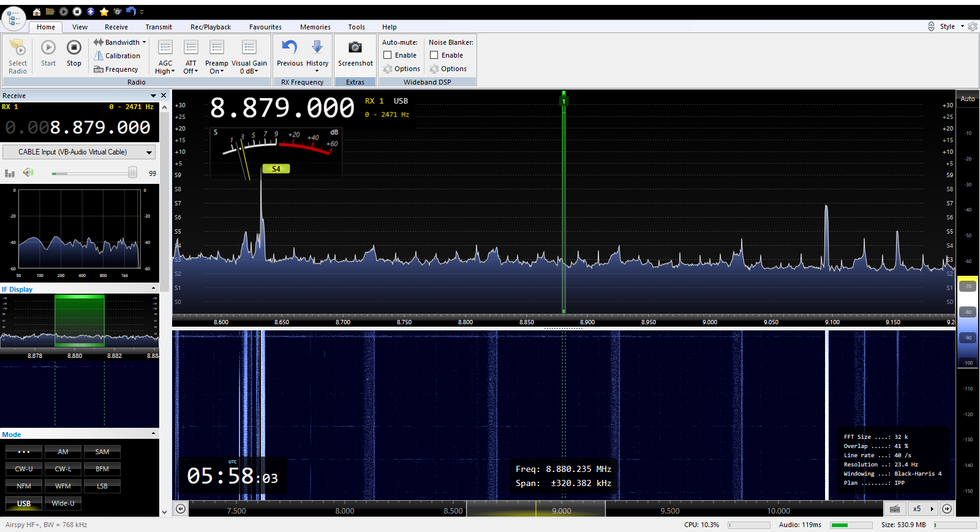Go to Previous RX frequency
Screen dimensions: 980x532
(x=290, y=53)
